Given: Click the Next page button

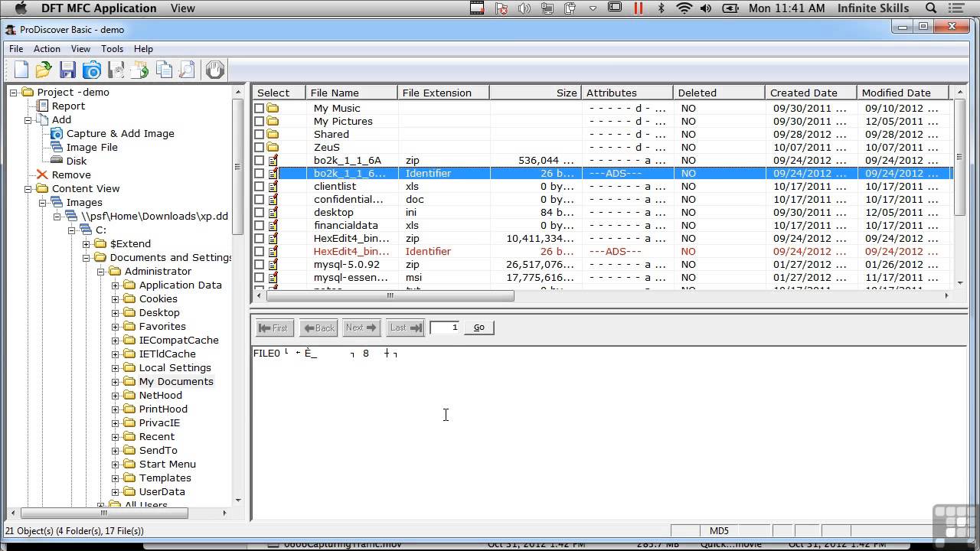Looking at the screenshot, I should 361,328.
